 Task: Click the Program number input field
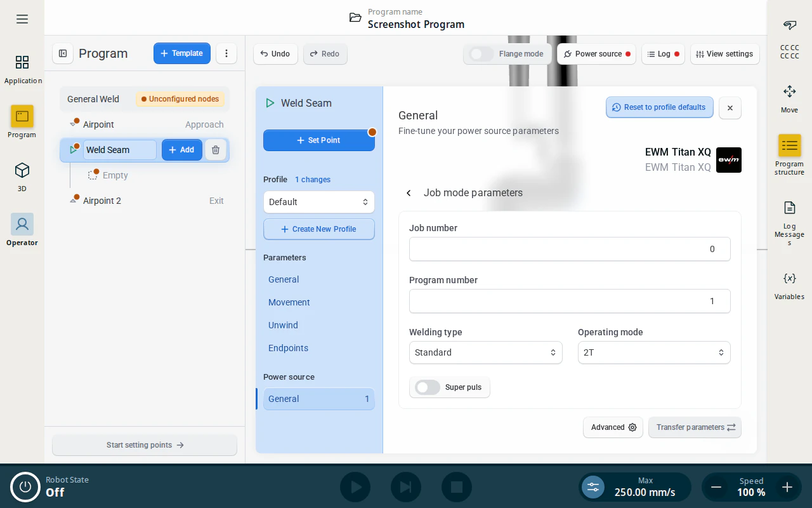570,301
